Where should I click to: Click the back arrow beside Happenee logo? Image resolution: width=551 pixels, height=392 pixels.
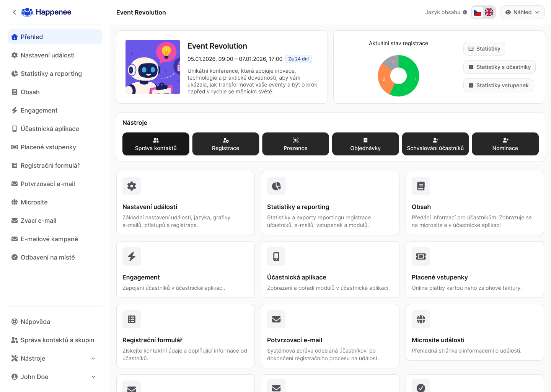pos(15,12)
